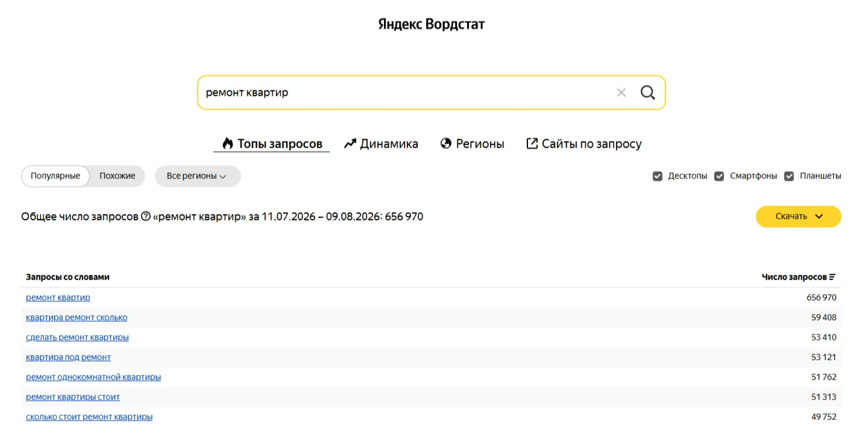Screen dimensions: 868x426
Task: Select the Популярные toggle option
Action: tap(55, 176)
